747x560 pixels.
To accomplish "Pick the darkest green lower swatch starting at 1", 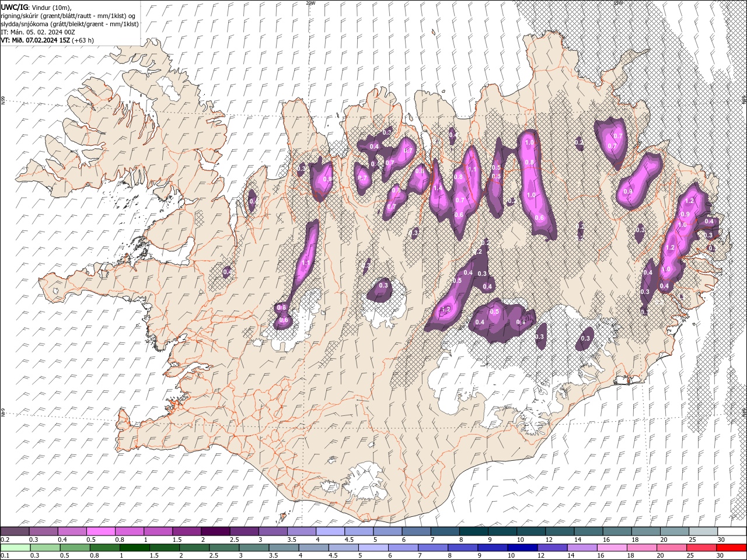I will [134, 548].
